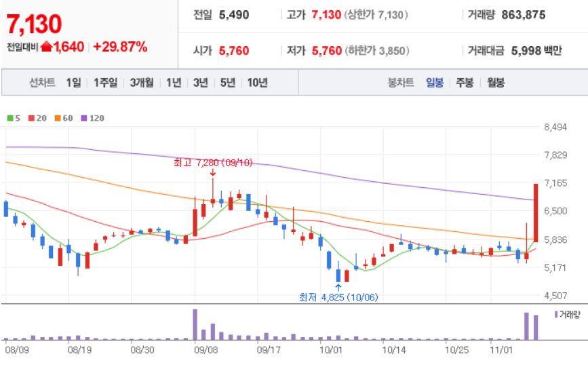The height and width of the screenshot is (367, 588).
Task: Show the 10년 line chart
Action: pos(257,82)
